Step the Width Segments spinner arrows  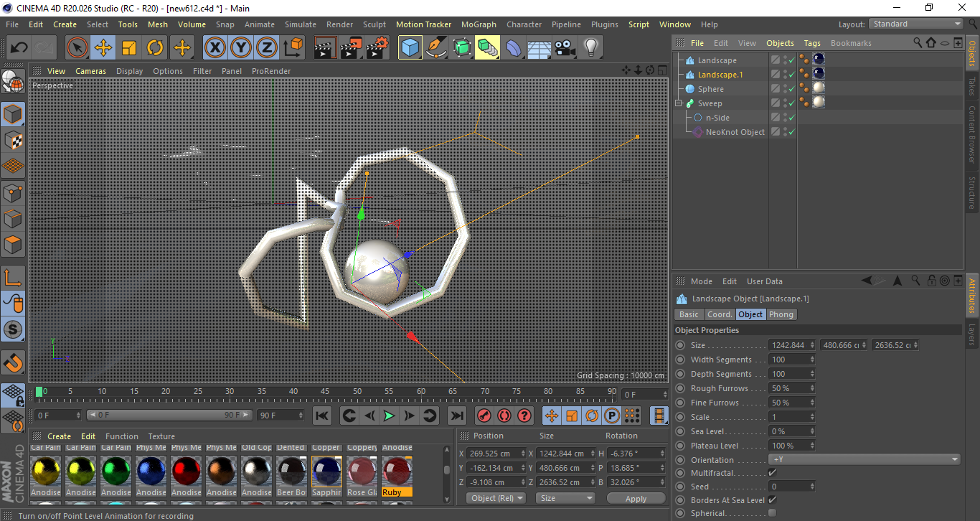(x=812, y=360)
